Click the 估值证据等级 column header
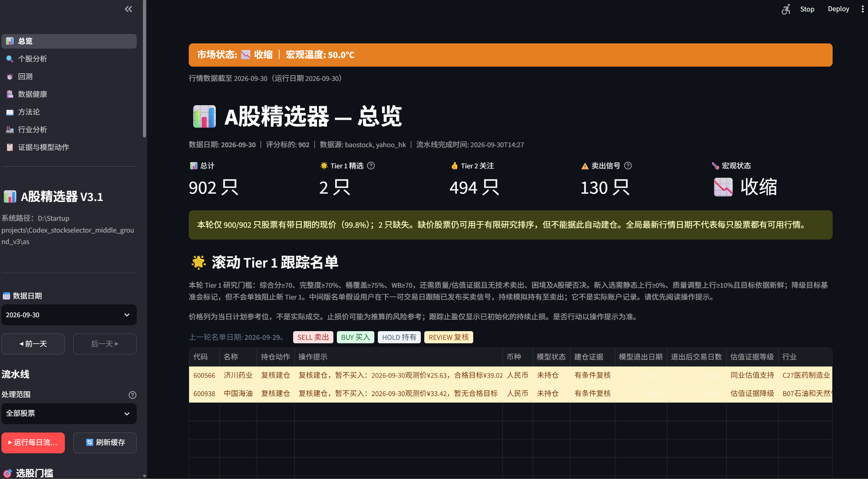This screenshot has height=479, width=868. (752, 357)
